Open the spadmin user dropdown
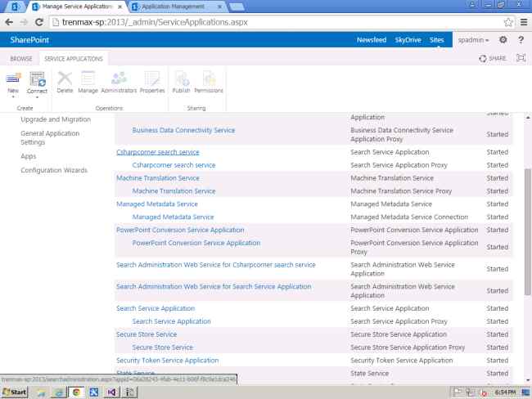 [x=473, y=40]
